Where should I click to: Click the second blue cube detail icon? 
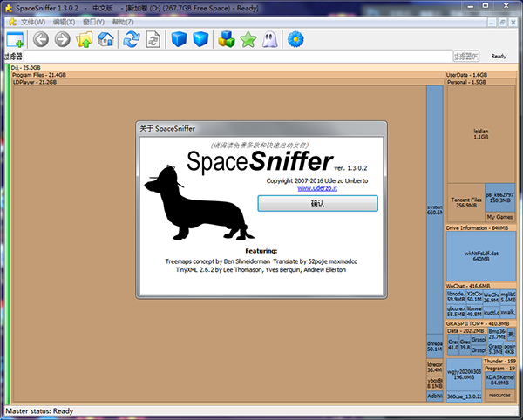pos(200,39)
